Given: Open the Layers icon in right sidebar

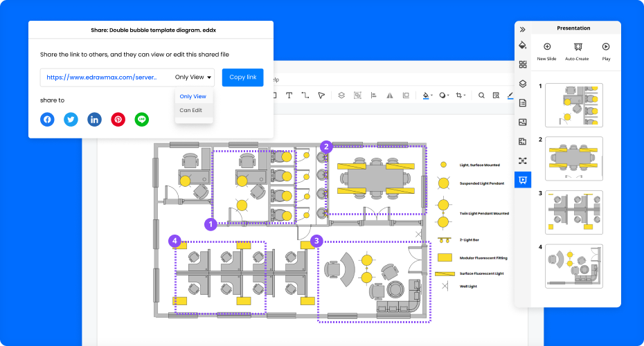Looking at the screenshot, I should (x=523, y=84).
